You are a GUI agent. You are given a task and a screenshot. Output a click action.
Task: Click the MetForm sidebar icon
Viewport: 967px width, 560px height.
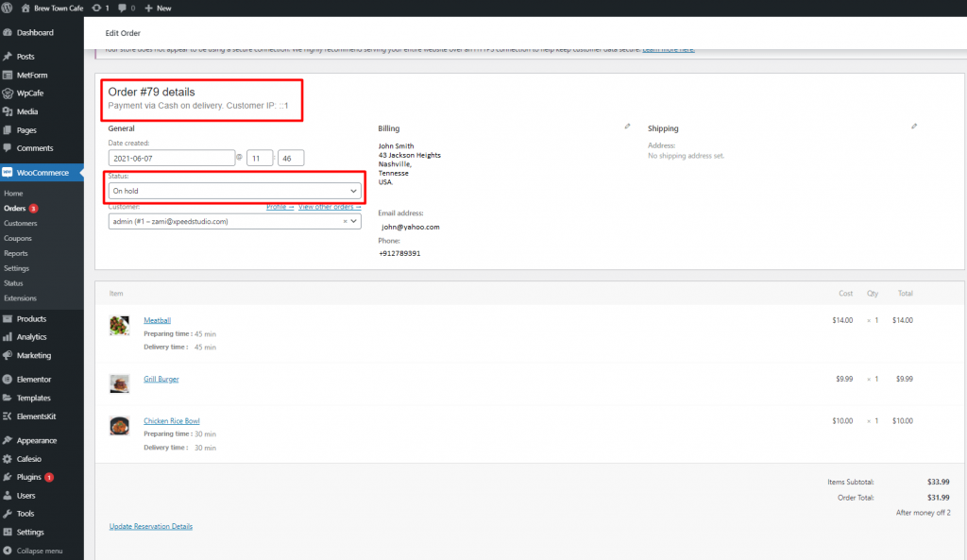8,76
